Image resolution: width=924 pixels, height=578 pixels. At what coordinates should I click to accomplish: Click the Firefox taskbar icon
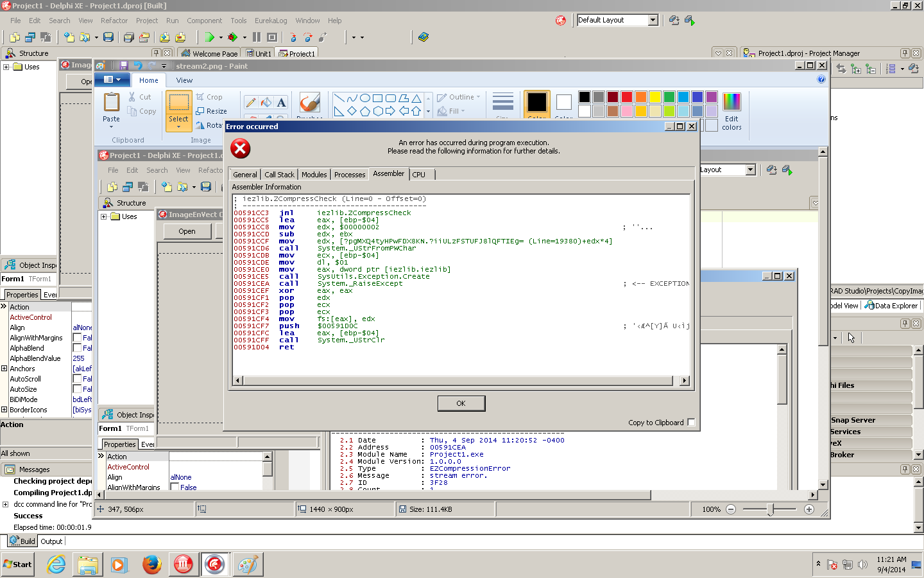pos(152,565)
